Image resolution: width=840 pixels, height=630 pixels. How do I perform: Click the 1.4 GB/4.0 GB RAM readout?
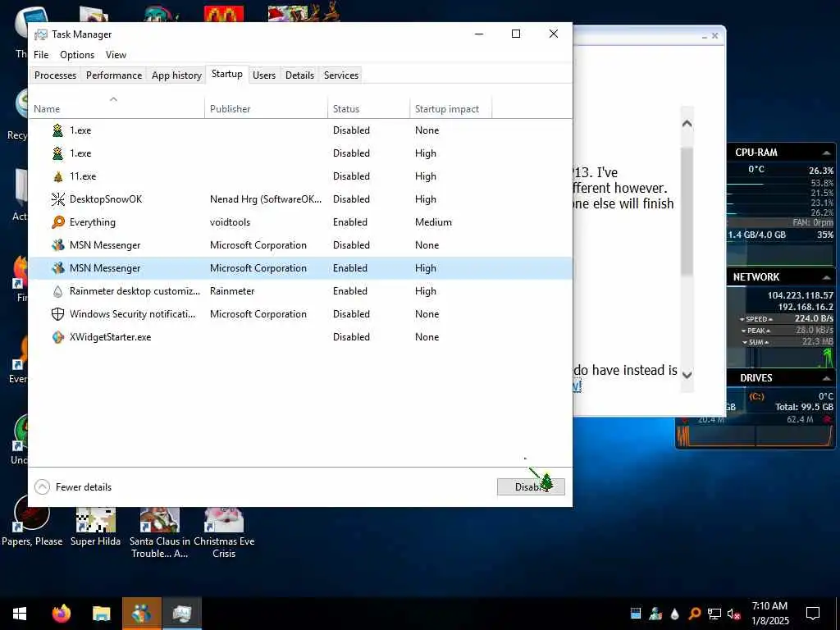757,235
